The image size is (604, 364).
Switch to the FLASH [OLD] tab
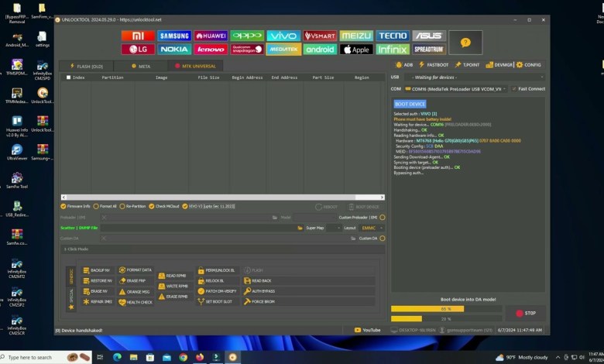point(86,66)
